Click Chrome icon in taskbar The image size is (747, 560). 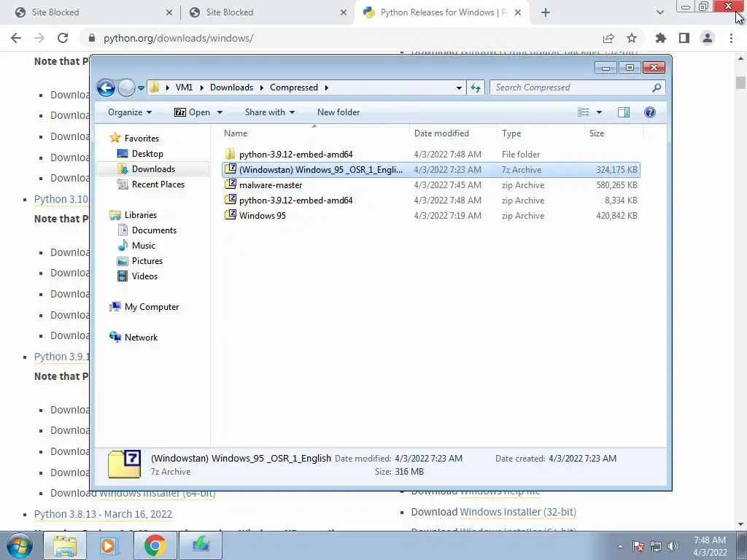click(155, 545)
